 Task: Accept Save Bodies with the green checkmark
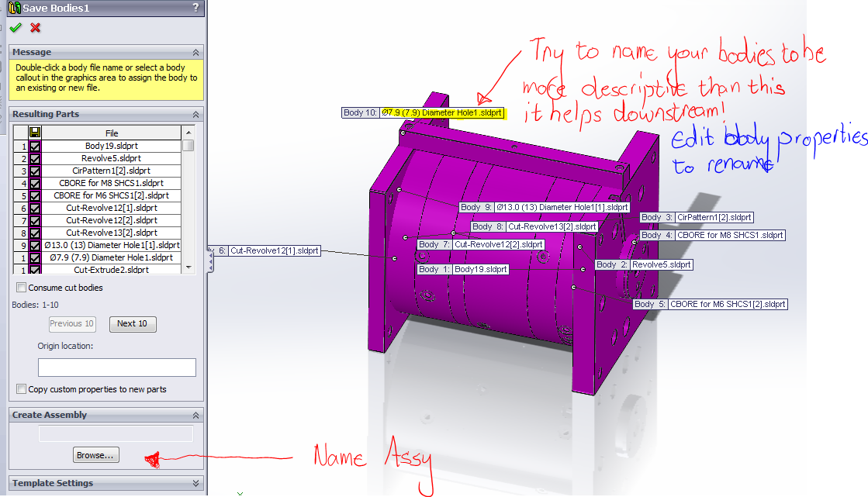pyautogui.click(x=16, y=27)
